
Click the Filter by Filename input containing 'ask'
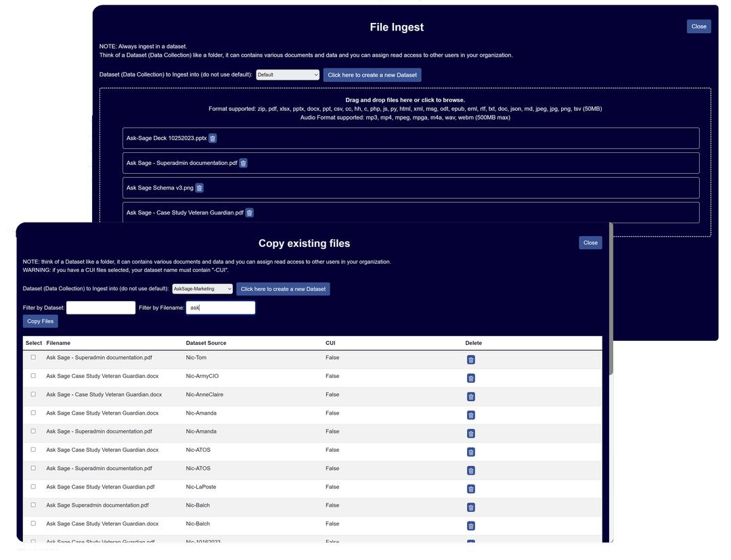[x=221, y=307]
